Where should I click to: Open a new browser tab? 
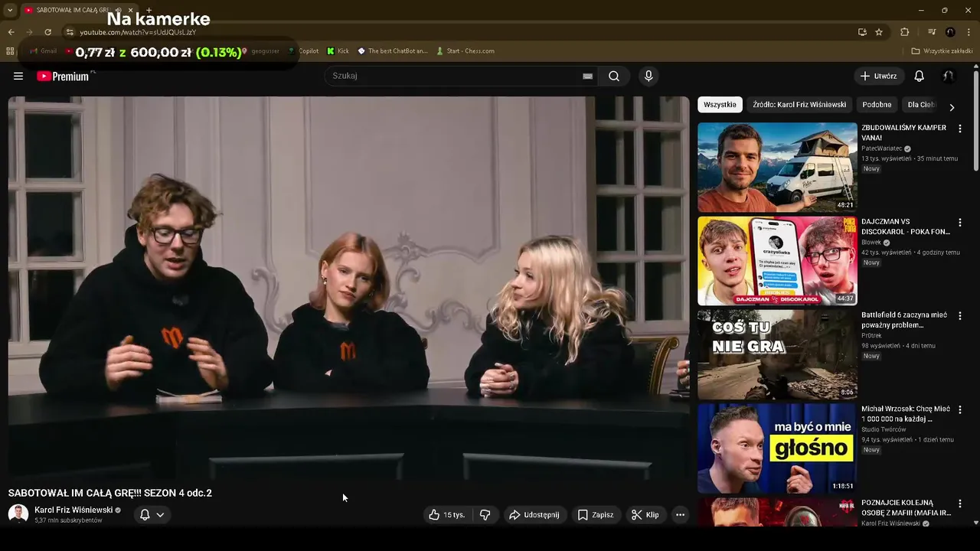149,10
